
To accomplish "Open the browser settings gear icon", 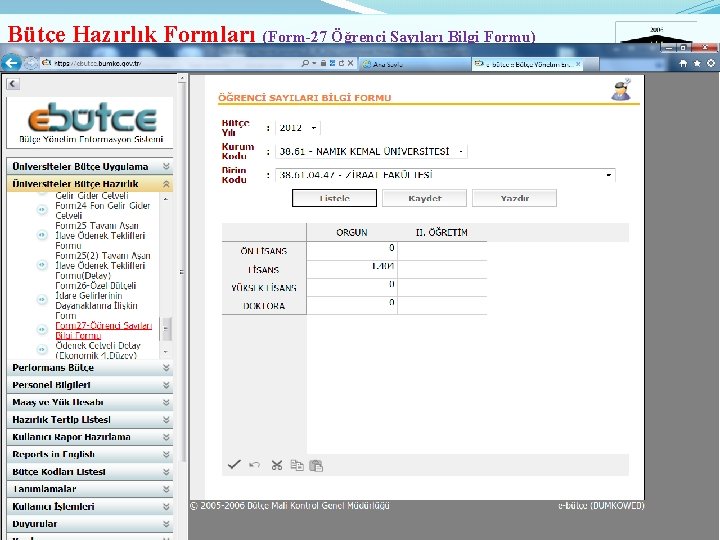I will [711, 63].
